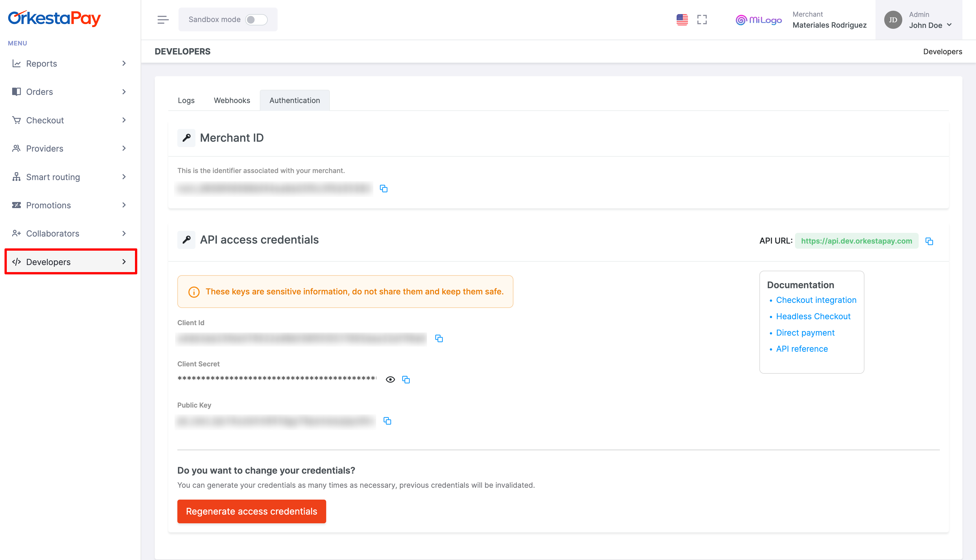This screenshot has width=976, height=560.
Task: Click the OrkestaPay logo
Action: pos(54,18)
